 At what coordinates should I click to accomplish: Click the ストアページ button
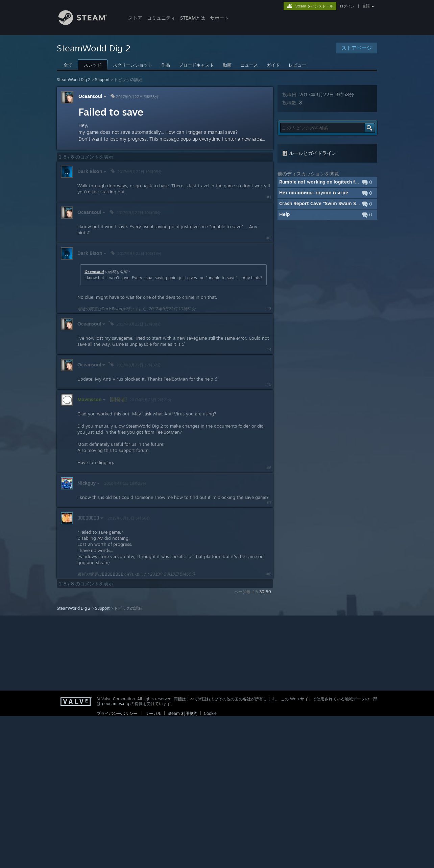point(357,48)
